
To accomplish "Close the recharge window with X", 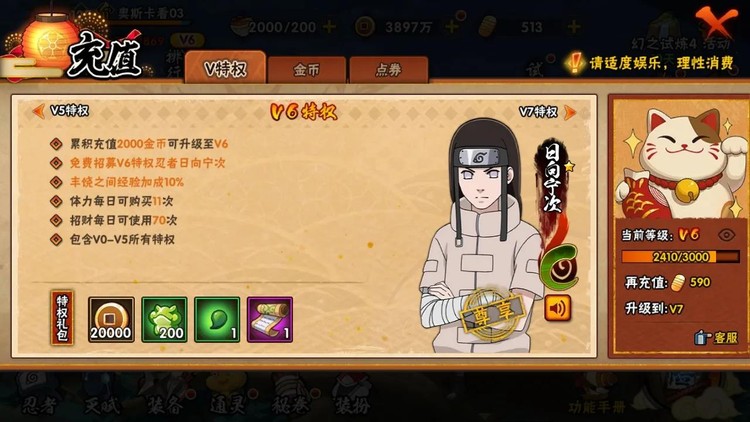I will pos(716,20).
